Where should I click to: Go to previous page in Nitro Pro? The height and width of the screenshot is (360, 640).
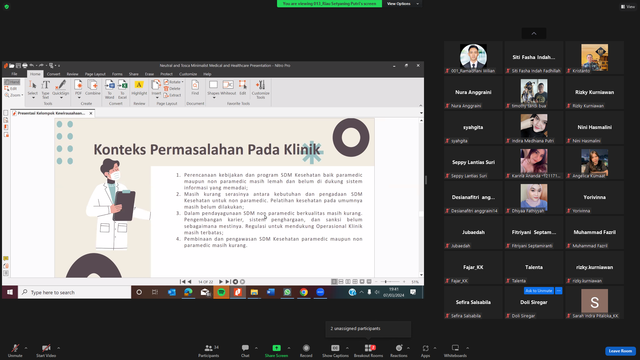189,282
